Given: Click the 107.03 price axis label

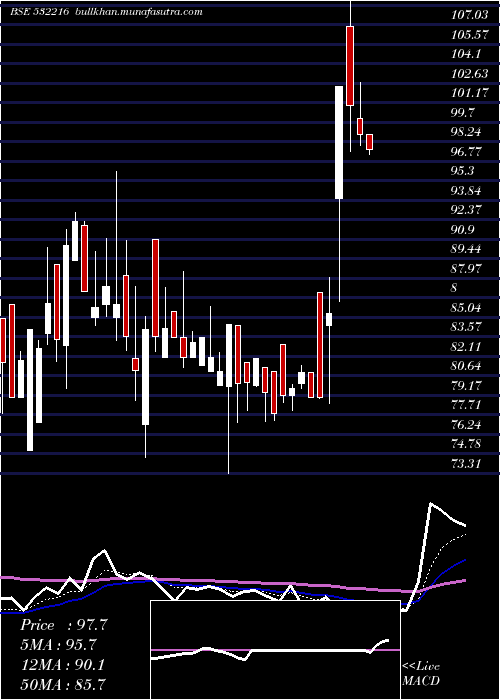Looking at the screenshot, I should (469, 15).
